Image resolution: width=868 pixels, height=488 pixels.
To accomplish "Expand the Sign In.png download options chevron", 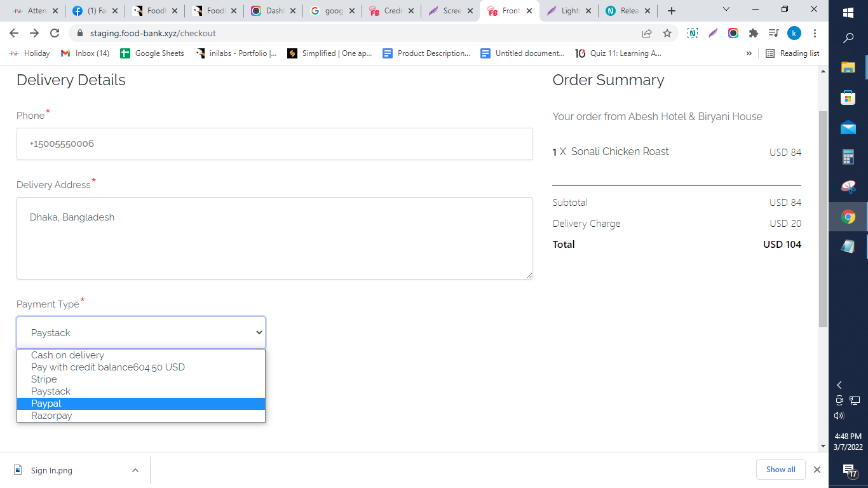I will tap(135, 470).
